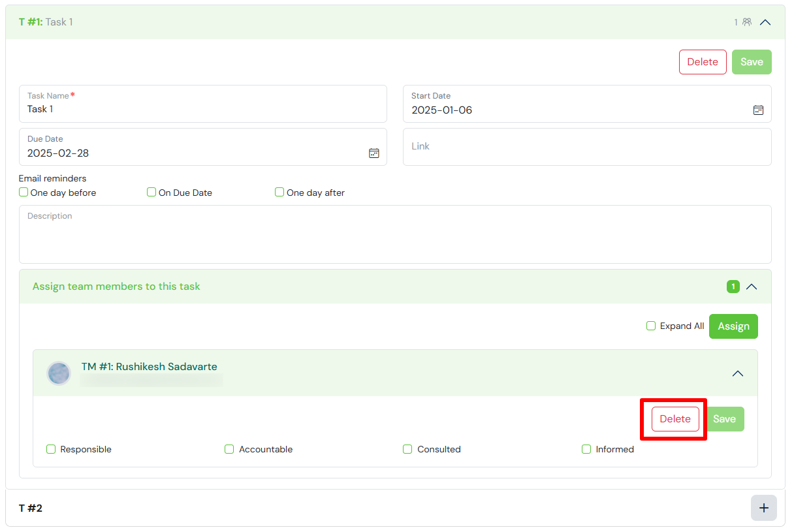Mark the team member as Responsible

[51, 449]
